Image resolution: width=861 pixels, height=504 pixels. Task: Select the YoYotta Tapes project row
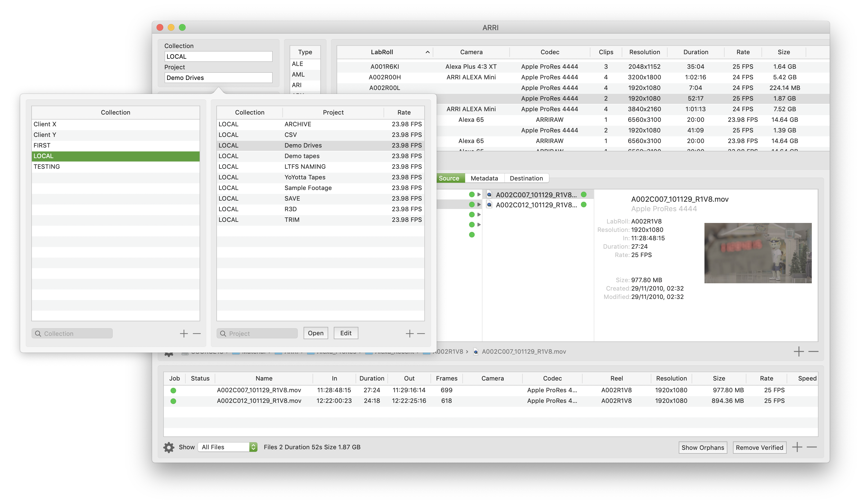tap(320, 177)
